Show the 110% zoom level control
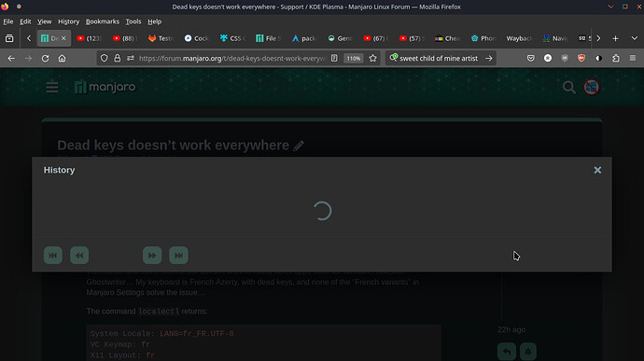 [x=353, y=59]
